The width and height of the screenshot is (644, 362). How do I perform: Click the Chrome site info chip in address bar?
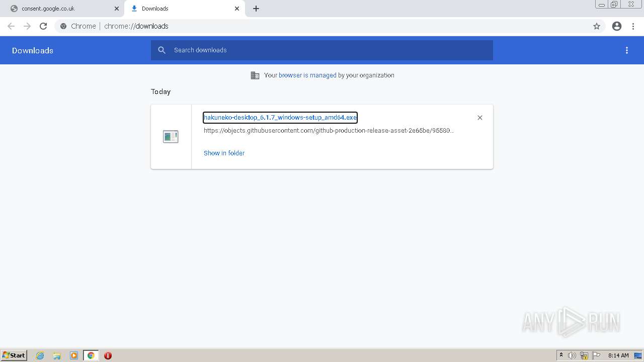coord(78,26)
